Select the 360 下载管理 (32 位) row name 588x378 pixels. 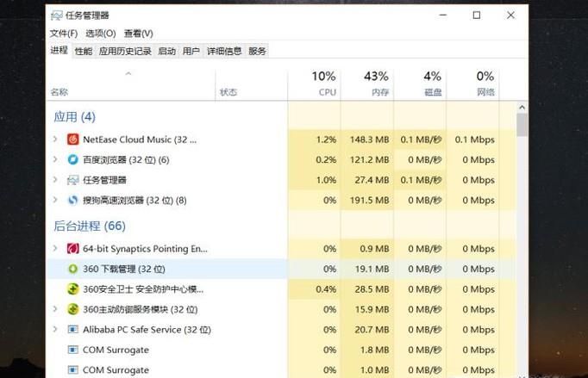124,269
